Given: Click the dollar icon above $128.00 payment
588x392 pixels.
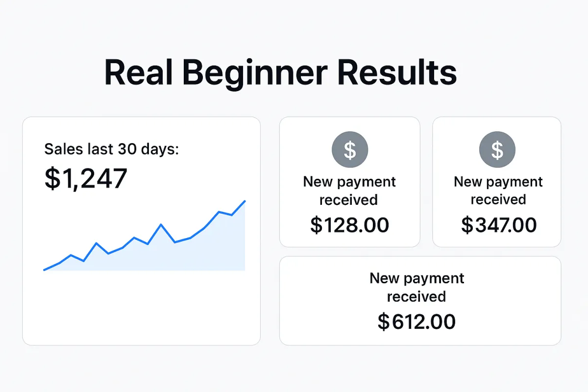Looking at the screenshot, I should pos(350,149).
